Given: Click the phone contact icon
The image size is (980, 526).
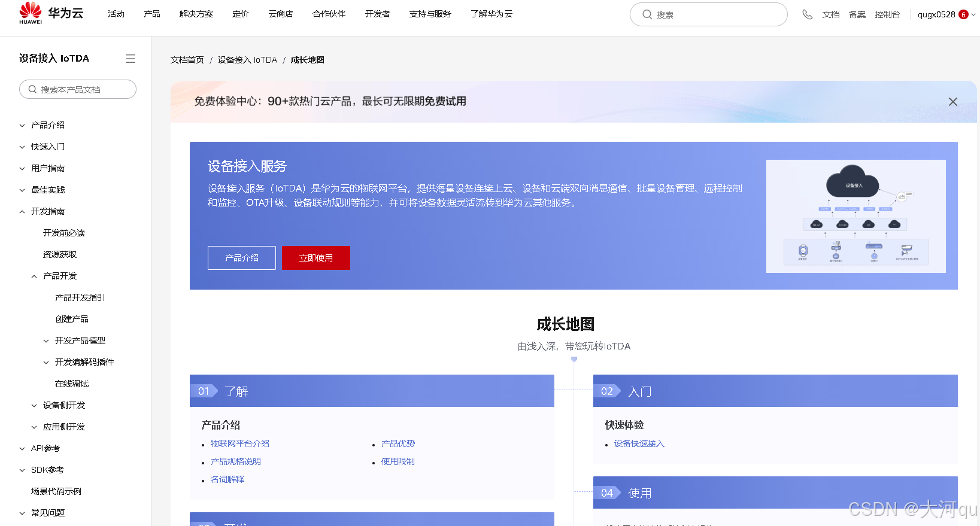Looking at the screenshot, I should 808,14.
